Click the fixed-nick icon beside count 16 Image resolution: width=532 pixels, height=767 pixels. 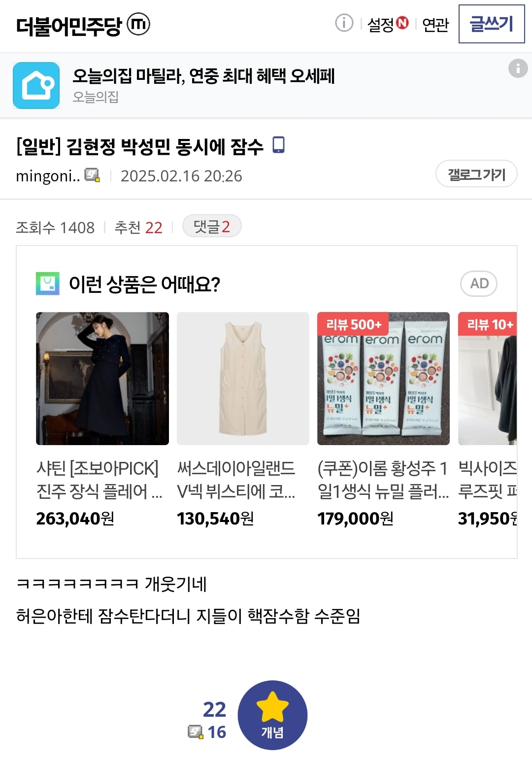click(x=196, y=732)
